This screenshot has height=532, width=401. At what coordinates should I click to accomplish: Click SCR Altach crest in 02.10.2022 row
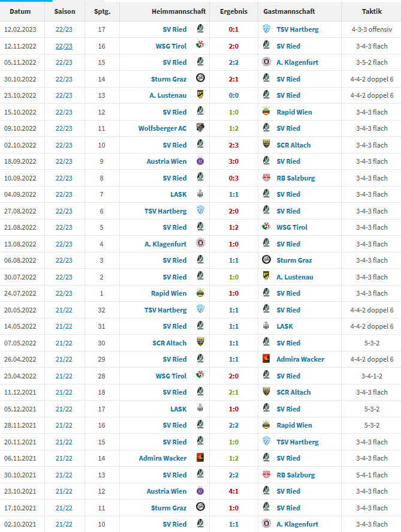[266, 144]
